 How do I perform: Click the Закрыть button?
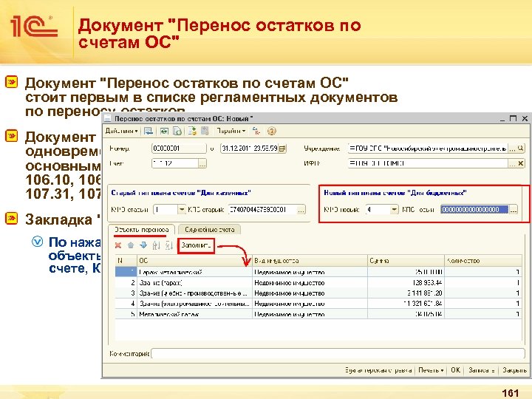tap(514, 370)
